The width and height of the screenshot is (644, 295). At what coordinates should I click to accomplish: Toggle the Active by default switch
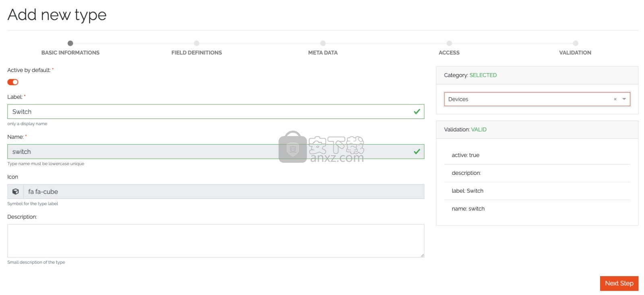point(13,82)
